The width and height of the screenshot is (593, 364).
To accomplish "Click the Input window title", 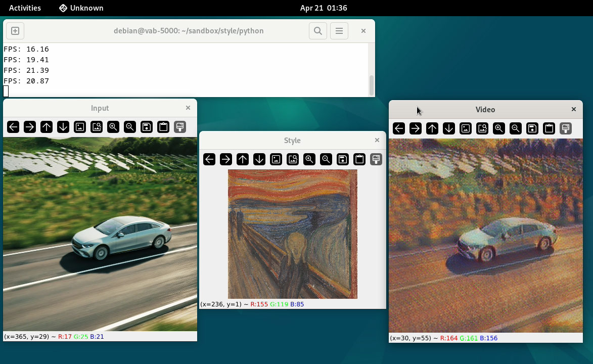I will pyautogui.click(x=100, y=108).
